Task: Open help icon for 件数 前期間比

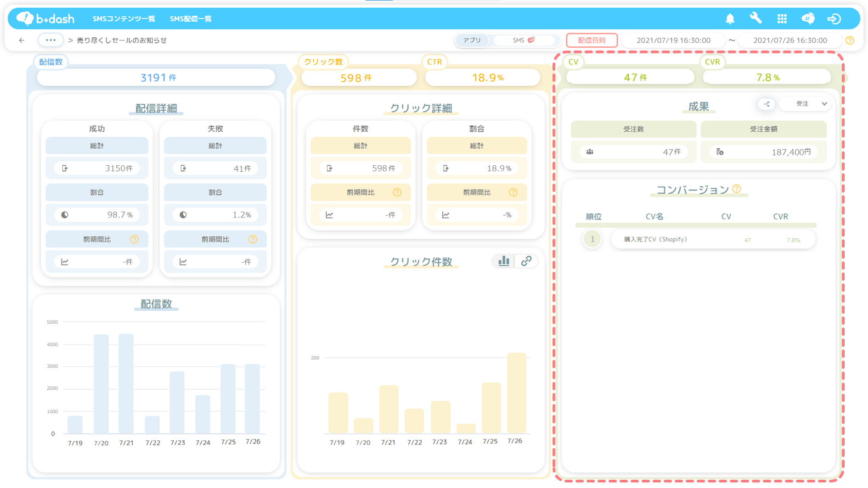Action: click(397, 192)
